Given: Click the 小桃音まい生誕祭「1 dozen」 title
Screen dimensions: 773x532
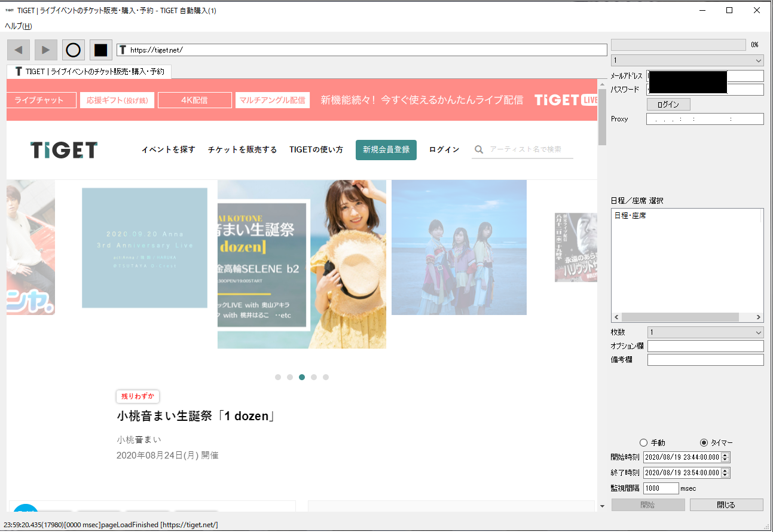Looking at the screenshot, I should click(x=196, y=417).
